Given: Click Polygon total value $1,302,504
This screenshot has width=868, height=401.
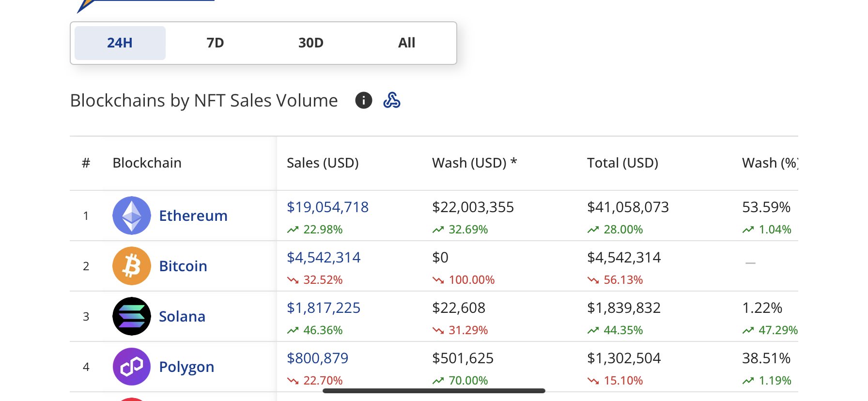Looking at the screenshot, I should coord(624,358).
